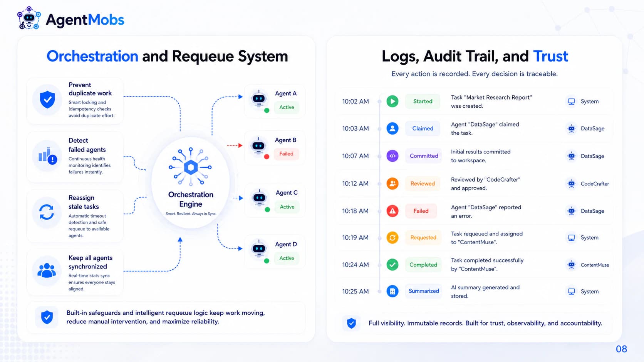Viewport: 644px width, 362px height.
Task: Click the Agent A robot icon
Action: pyautogui.click(x=259, y=99)
